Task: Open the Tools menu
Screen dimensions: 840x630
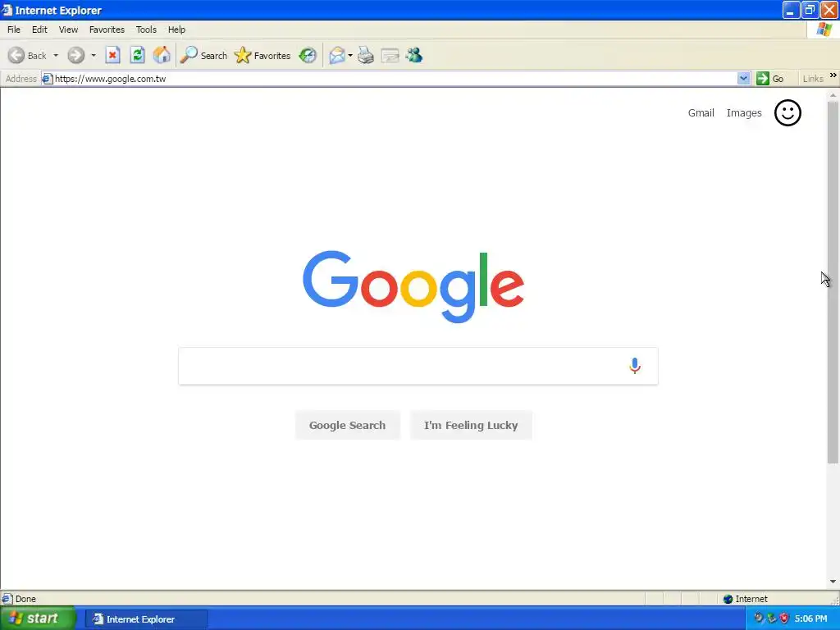Action: coord(146,30)
